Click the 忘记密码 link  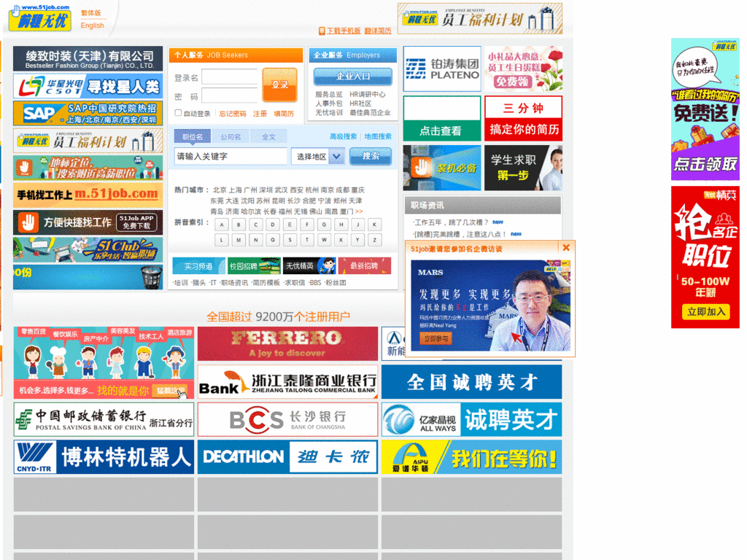pos(233,113)
